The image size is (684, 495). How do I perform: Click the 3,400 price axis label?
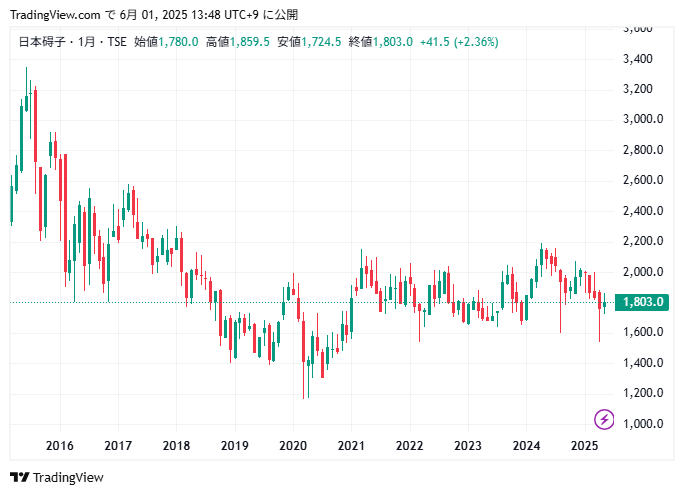pyautogui.click(x=638, y=59)
